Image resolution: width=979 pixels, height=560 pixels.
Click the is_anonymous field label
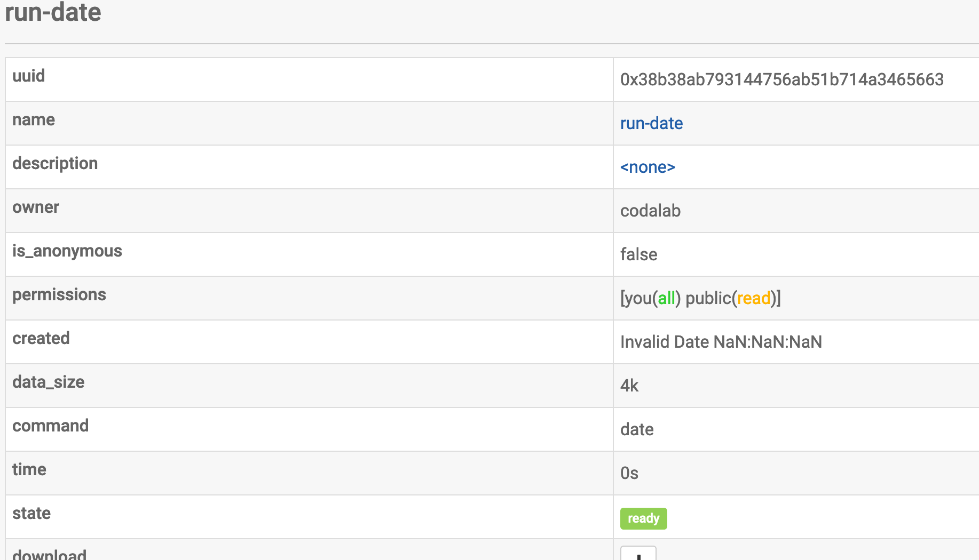[x=67, y=251]
